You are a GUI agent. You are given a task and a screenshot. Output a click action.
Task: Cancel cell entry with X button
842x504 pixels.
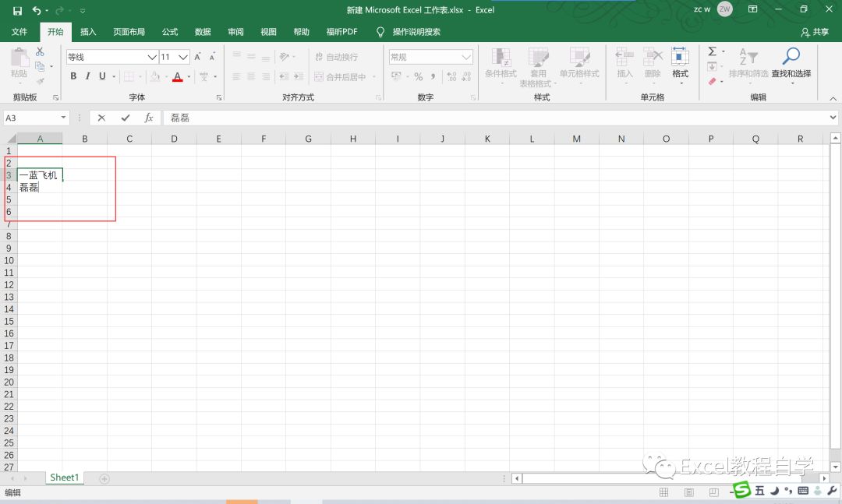(x=101, y=118)
